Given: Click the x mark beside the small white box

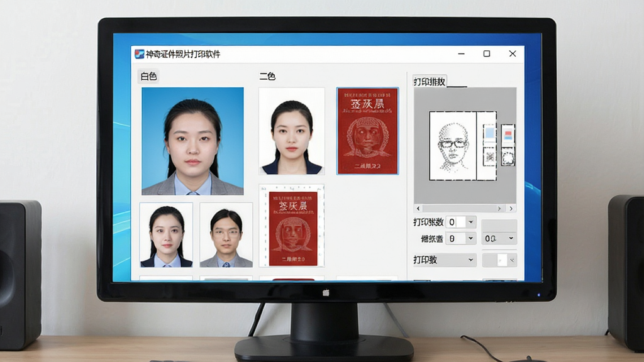Looking at the screenshot, I should (512, 260).
